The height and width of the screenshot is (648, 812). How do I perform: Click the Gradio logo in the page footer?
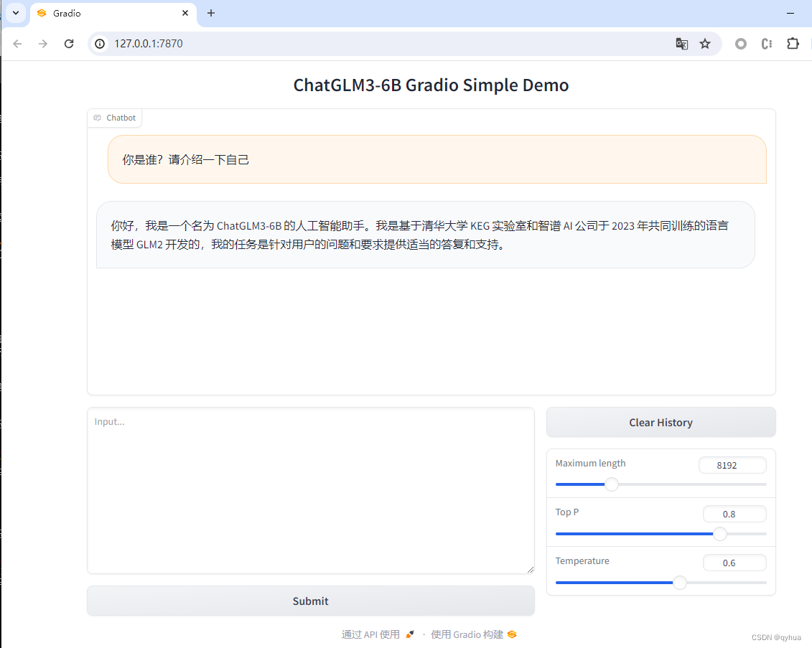[x=510, y=634]
